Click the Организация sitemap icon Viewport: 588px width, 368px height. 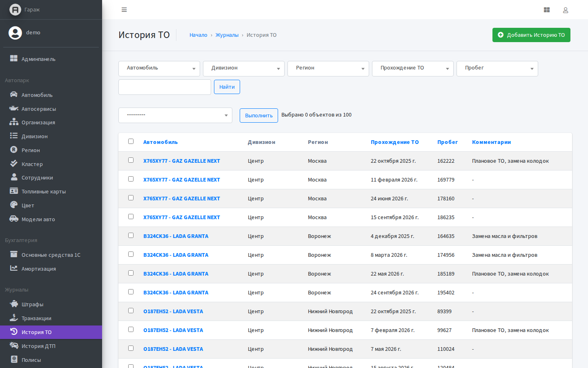pos(14,122)
